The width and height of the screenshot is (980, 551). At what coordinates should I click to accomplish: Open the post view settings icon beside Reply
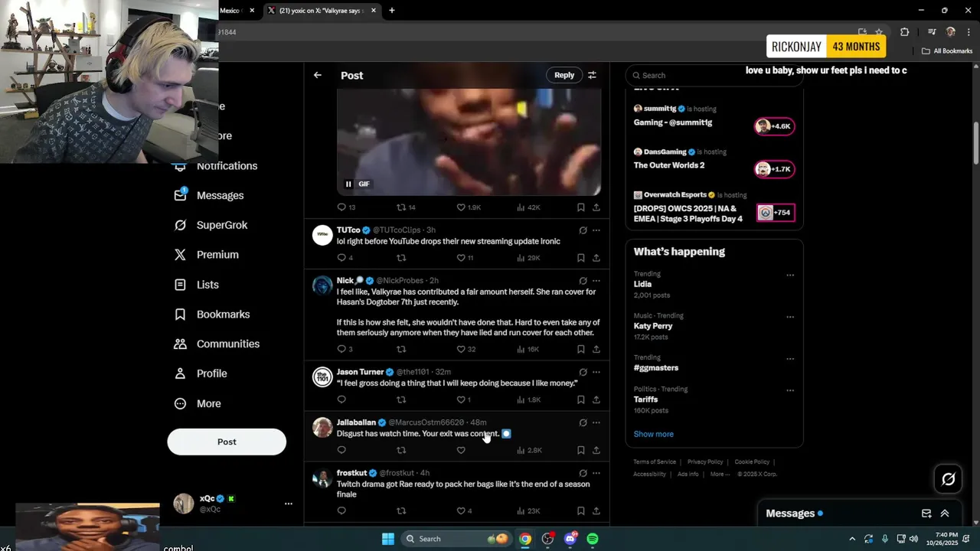592,75
